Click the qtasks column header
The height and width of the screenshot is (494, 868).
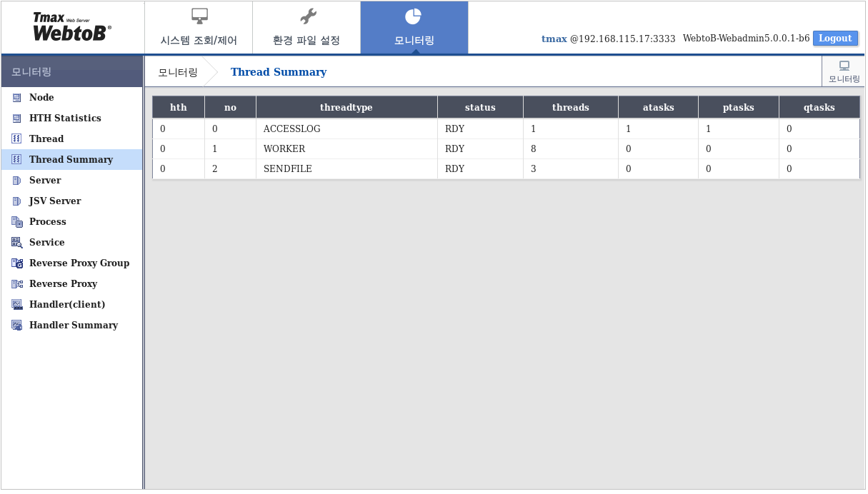(x=819, y=107)
